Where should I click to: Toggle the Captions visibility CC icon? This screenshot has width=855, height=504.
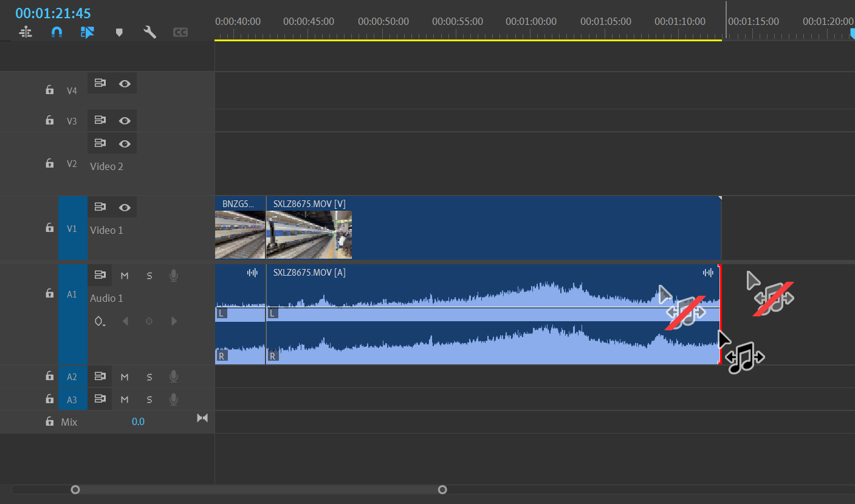pyautogui.click(x=180, y=32)
